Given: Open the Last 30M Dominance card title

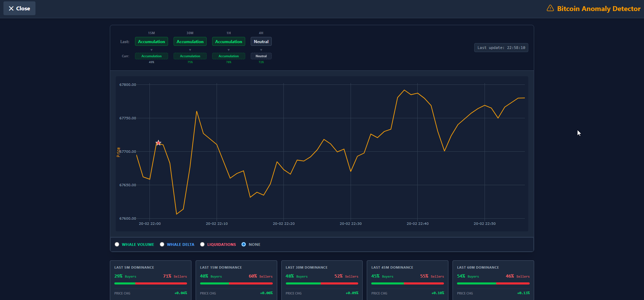Looking at the screenshot, I should [x=307, y=268].
